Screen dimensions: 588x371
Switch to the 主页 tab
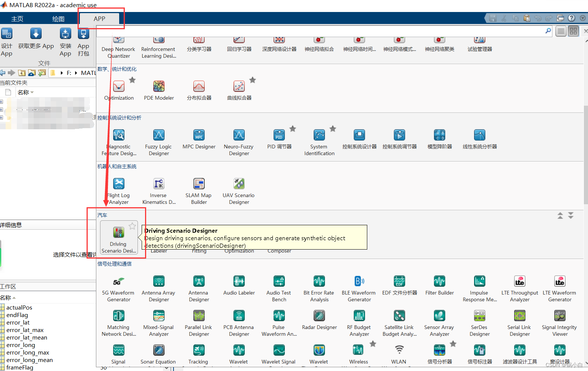click(x=17, y=19)
